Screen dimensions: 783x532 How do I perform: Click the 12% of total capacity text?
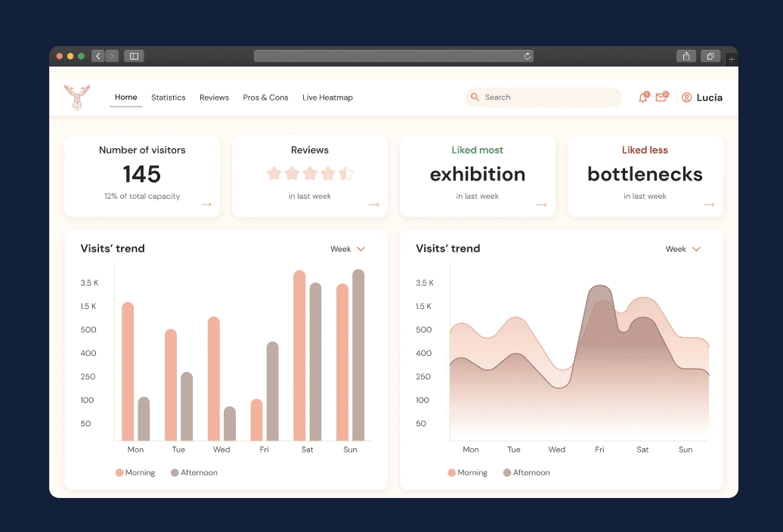[142, 196]
